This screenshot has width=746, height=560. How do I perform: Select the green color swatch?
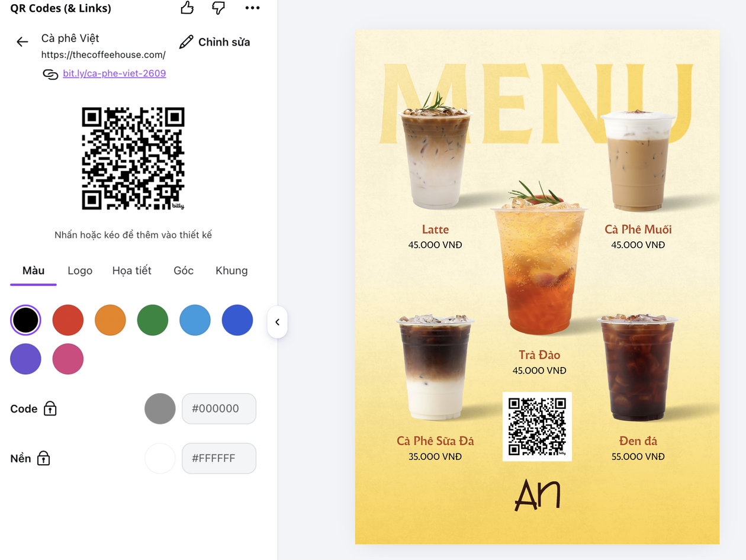[153, 320]
